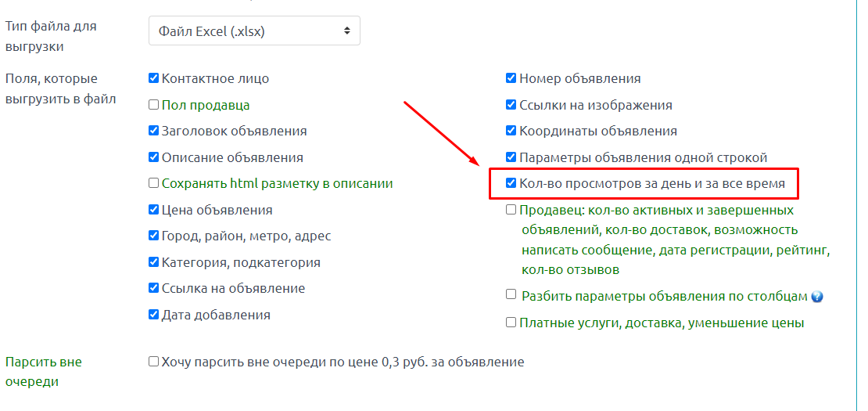Open the Файл Excel (.xlsx) file type dropdown
The image size is (868, 411).
255,31
